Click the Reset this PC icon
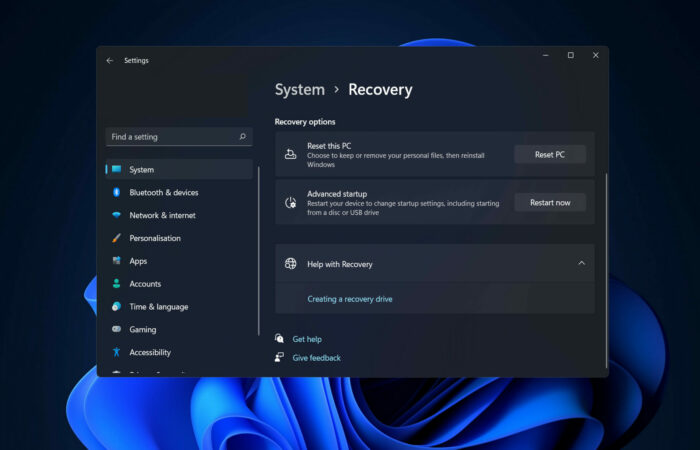This screenshot has width=700, height=450. [x=291, y=154]
